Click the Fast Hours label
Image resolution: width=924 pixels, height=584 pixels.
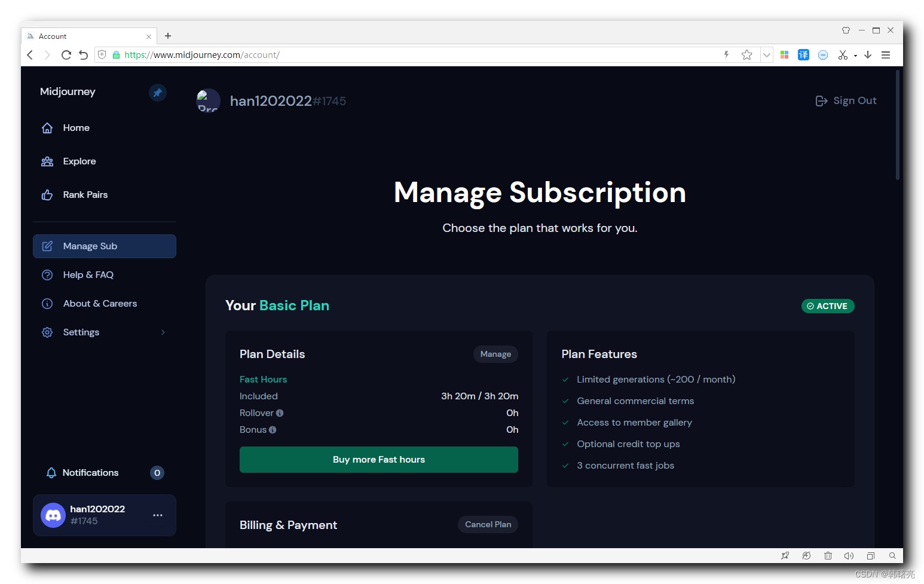(x=263, y=380)
